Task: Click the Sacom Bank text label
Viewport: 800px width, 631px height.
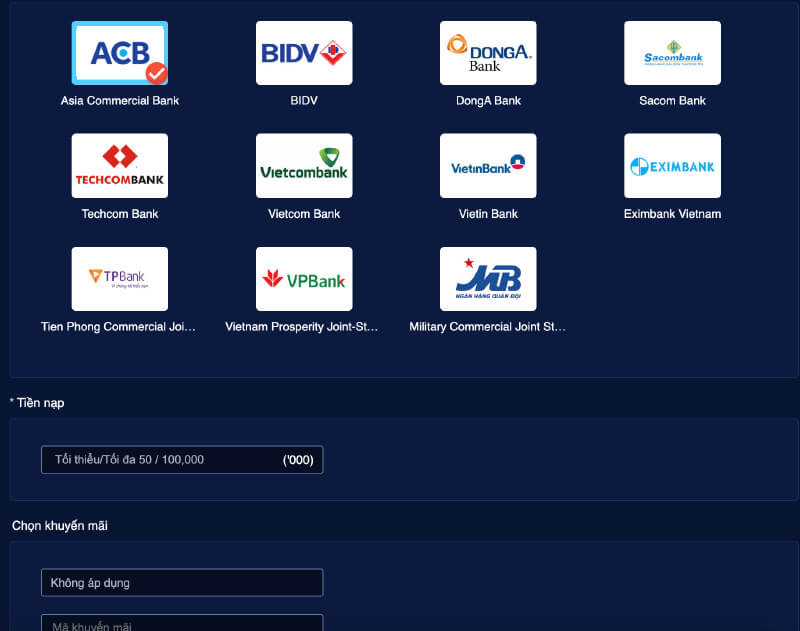Action: pyautogui.click(x=672, y=100)
